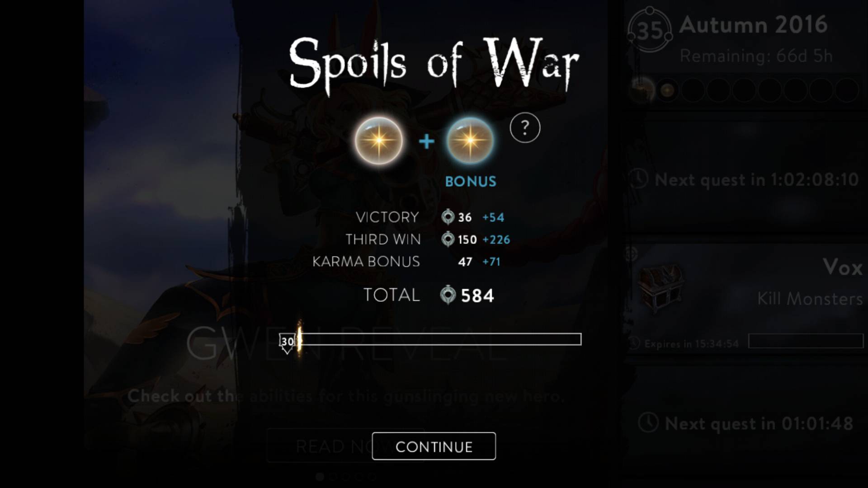
Task: Select the gold sunlight reward orb
Action: (379, 141)
